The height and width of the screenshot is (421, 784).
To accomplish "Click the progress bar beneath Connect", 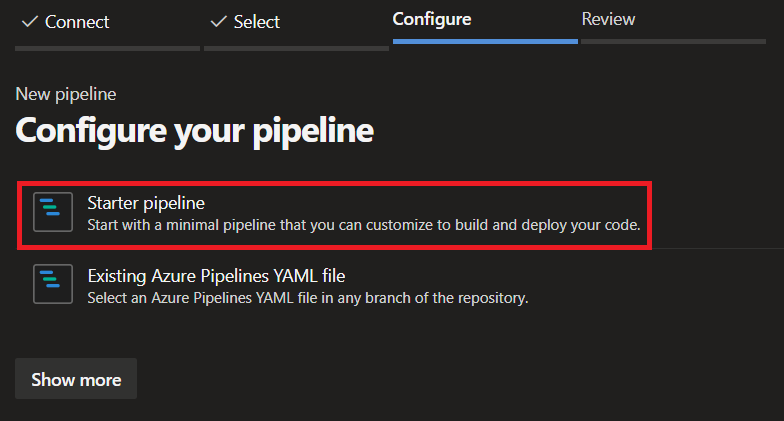I will tap(108, 48).
